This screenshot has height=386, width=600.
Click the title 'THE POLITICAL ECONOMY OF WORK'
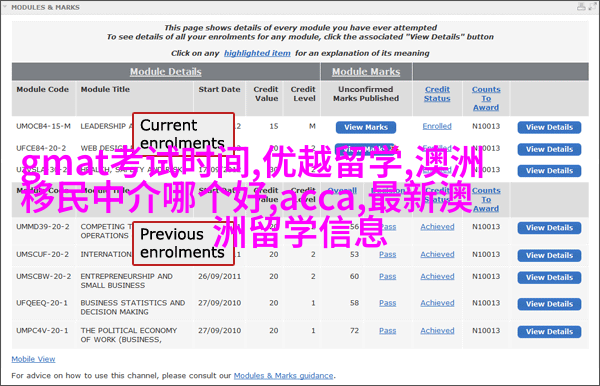129,335
